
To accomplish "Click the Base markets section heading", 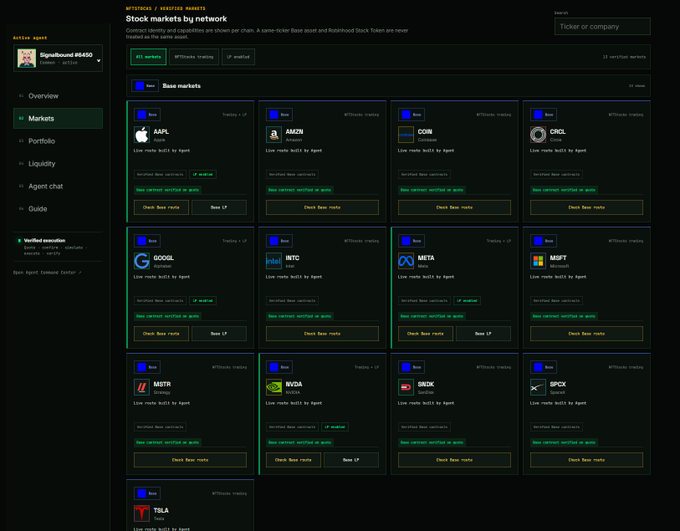I will click(x=181, y=86).
